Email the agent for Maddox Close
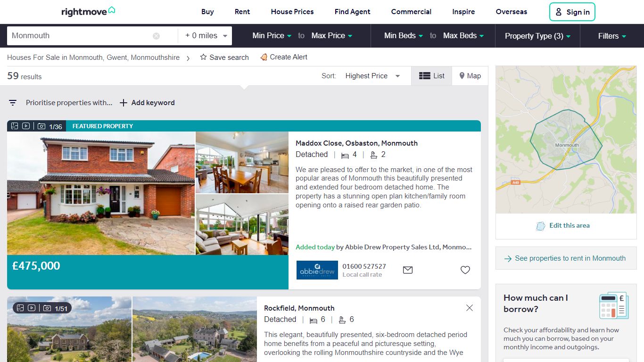 pos(408,270)
